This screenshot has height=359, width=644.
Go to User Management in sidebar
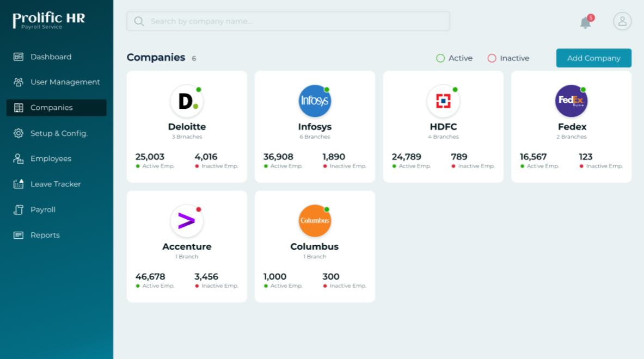[x=65, y=82]
